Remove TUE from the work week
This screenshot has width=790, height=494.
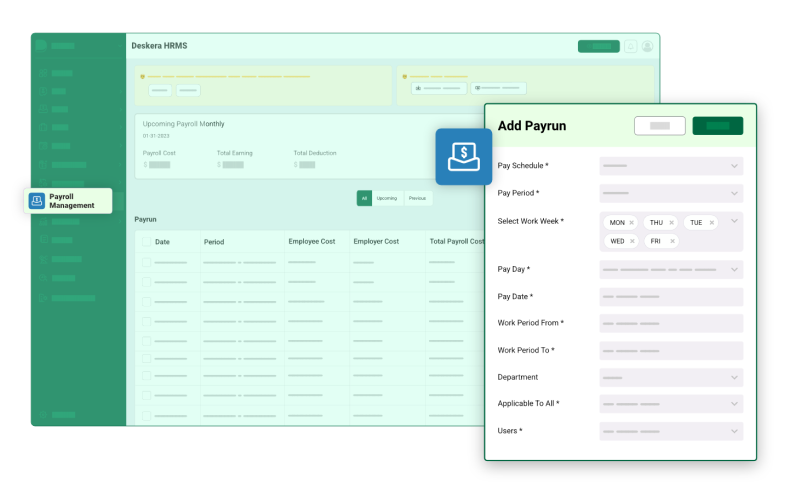711,222
